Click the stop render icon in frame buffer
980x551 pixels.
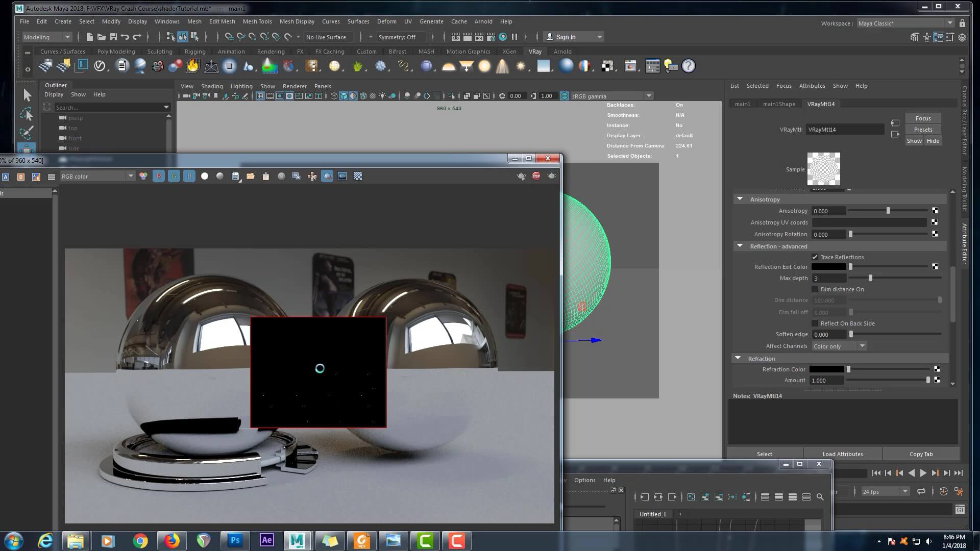(536, 176)
